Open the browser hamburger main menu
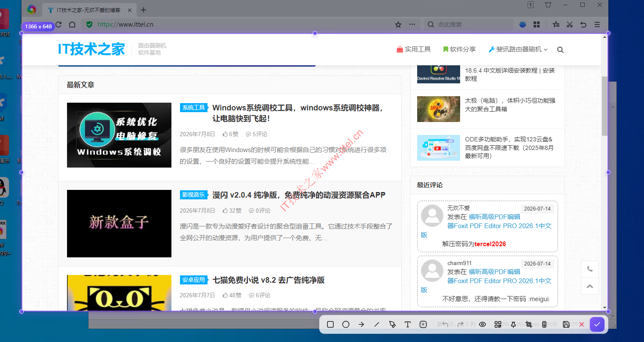The height and width of the screenshot is (342, 644). [597, 24]
